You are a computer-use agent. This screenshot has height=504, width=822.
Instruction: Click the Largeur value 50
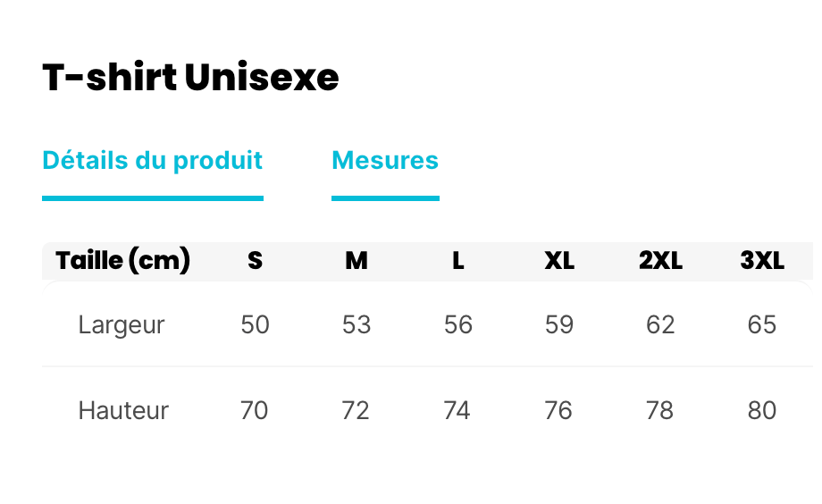pos(255,324)
